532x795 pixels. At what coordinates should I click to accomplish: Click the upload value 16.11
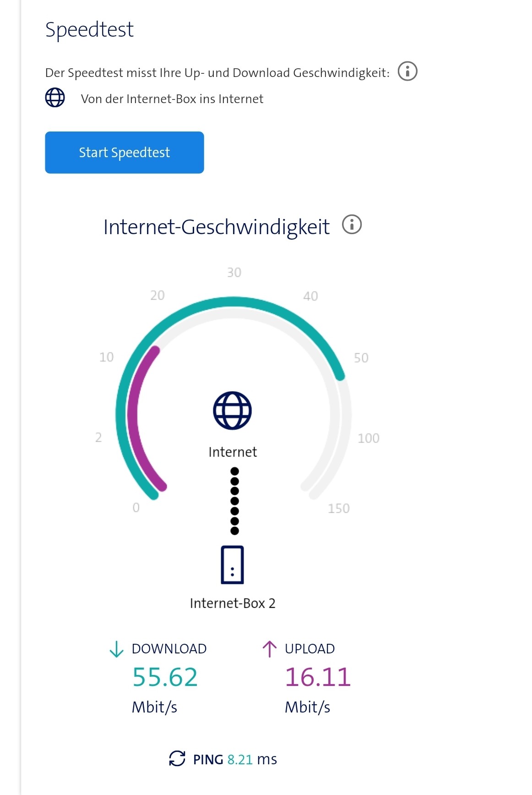tap(318, 677)
